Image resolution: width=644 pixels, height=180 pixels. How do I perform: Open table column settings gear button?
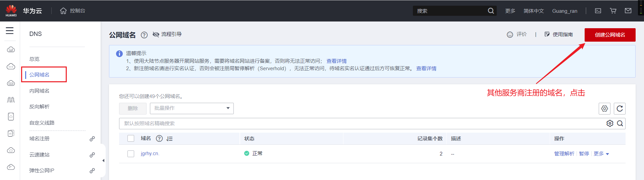click(604, 108)
